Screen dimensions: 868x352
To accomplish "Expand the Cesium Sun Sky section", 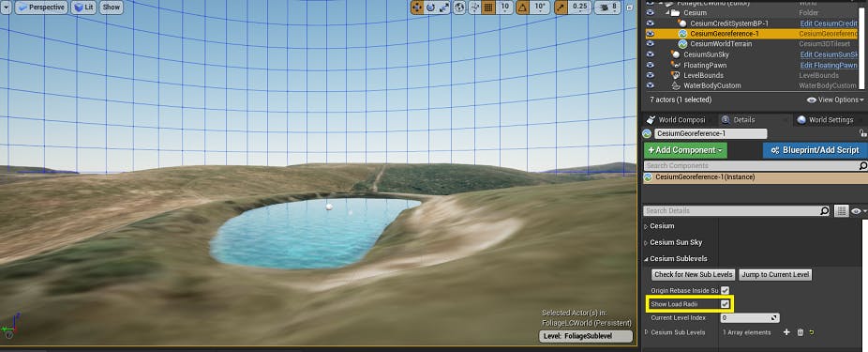I will 646,242.
